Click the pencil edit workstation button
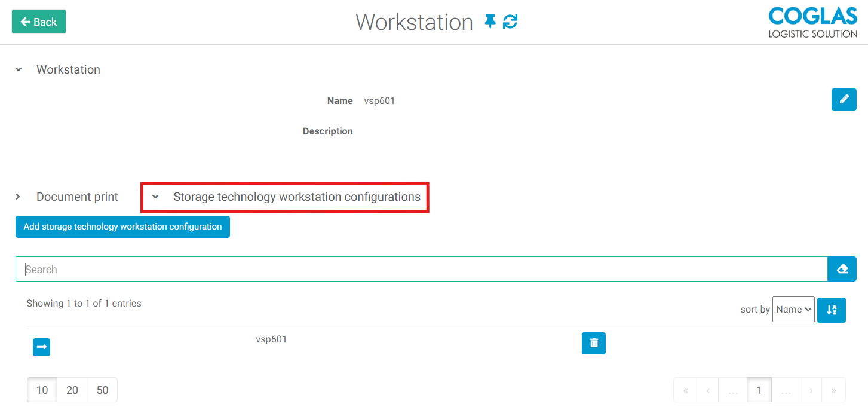This screenshot has height=410, width=868. coord(844,99)
